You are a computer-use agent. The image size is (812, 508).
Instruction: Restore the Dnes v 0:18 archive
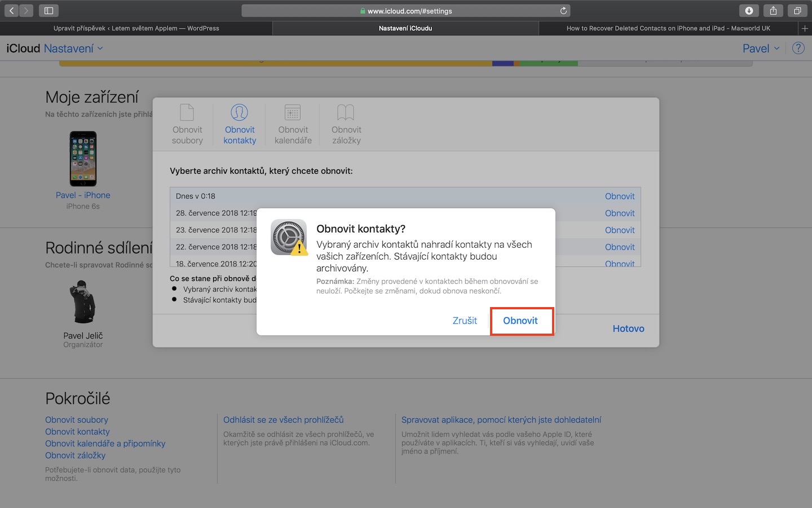click(620, 196)
